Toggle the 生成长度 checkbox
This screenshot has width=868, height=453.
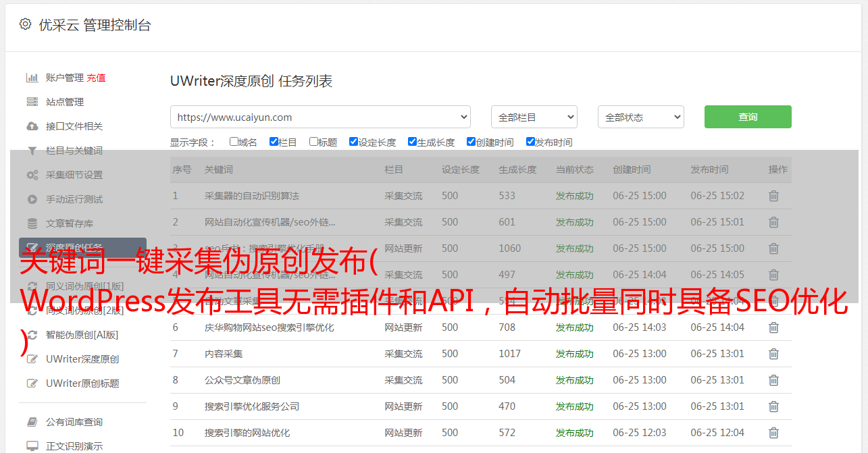412,142
